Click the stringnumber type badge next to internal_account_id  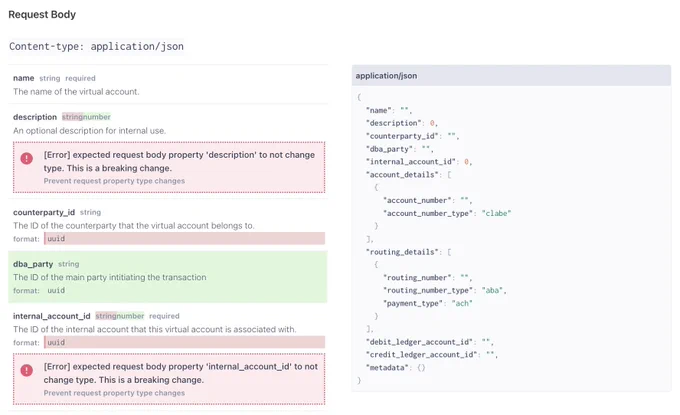[120, 316]
